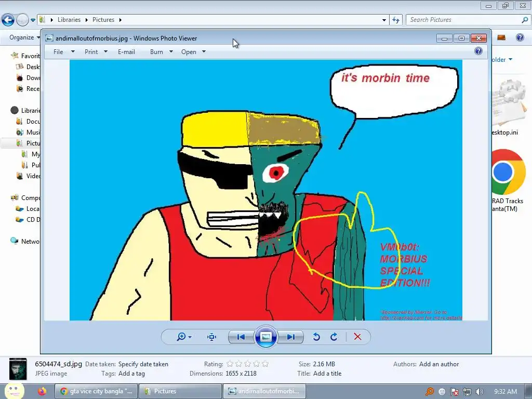Switch to Chrome gta vice city taskbar button
This screenshot has height=399, width=532.
tap(96, 391)
